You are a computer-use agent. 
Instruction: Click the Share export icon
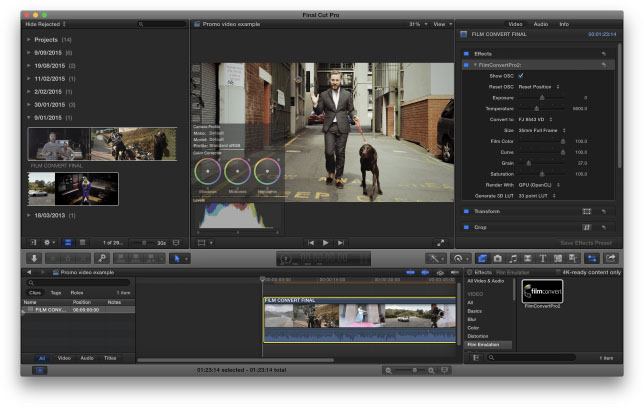[x=611, y=259]
